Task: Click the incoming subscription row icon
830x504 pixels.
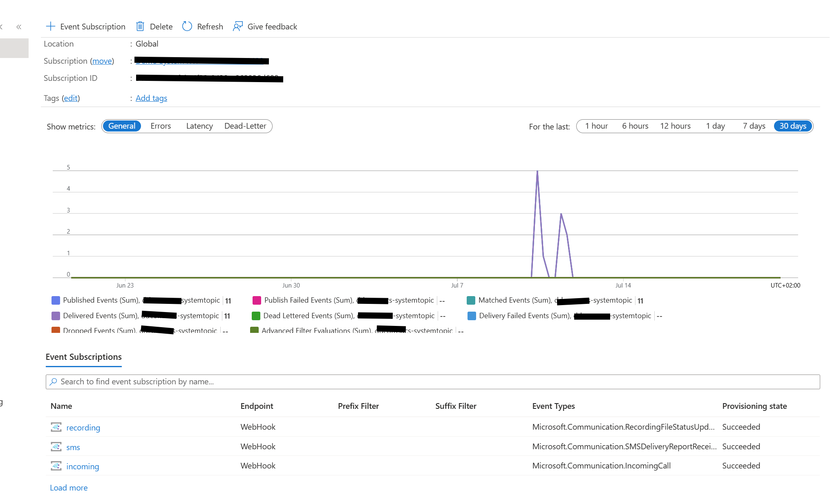Action: pos(56,466)
